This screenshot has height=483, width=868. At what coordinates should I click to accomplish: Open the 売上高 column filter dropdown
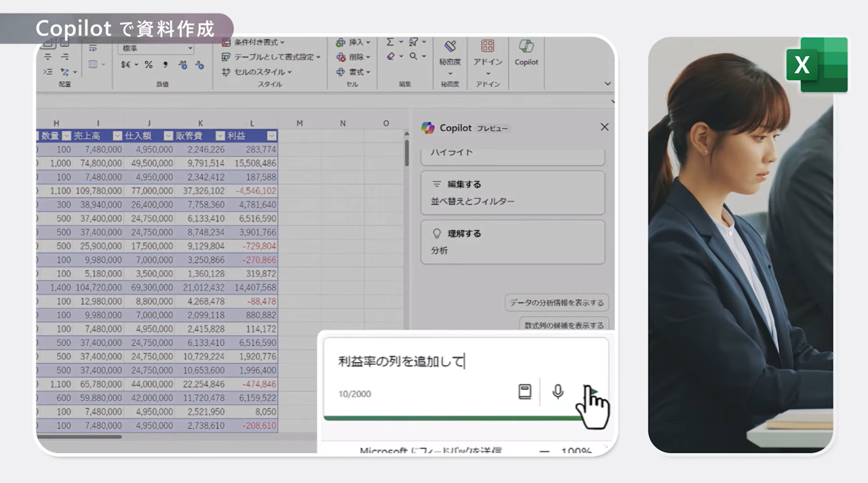[x=117, y=136]
